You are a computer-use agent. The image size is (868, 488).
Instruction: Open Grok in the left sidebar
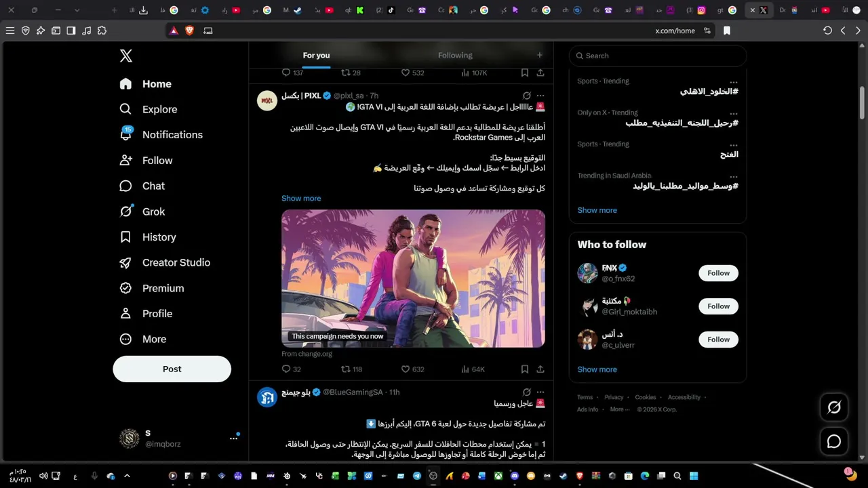(143, 211)
